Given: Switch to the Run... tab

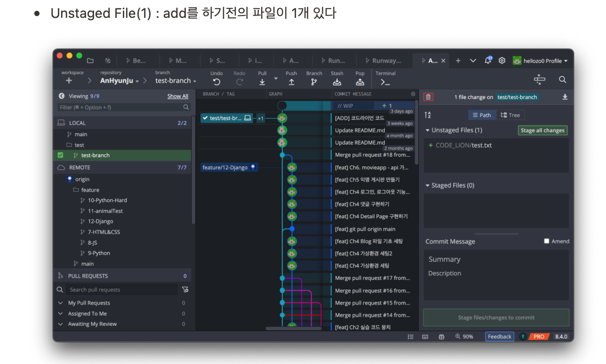Looking at the screenshot, I should [x=332, y=61].
